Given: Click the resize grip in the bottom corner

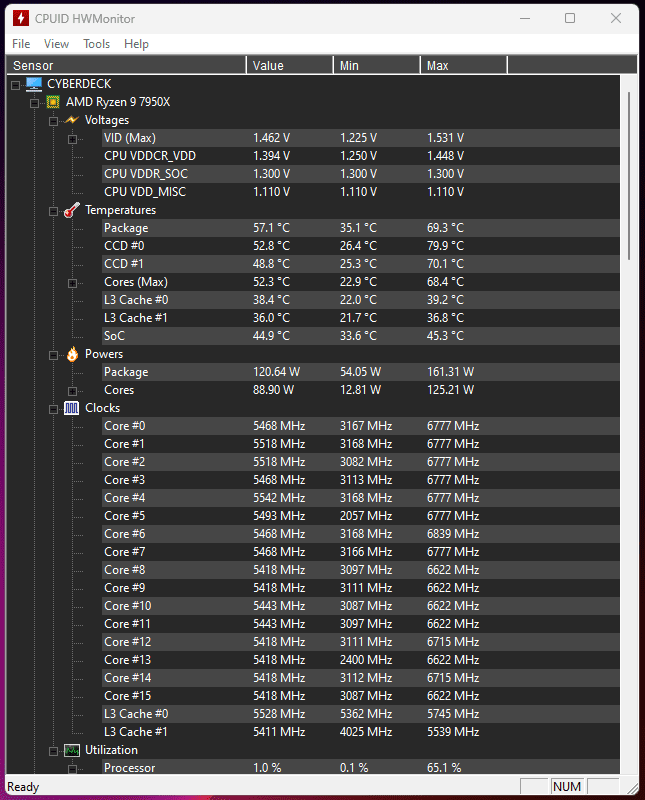Looking at the screenshot, I should coord(632,788).
